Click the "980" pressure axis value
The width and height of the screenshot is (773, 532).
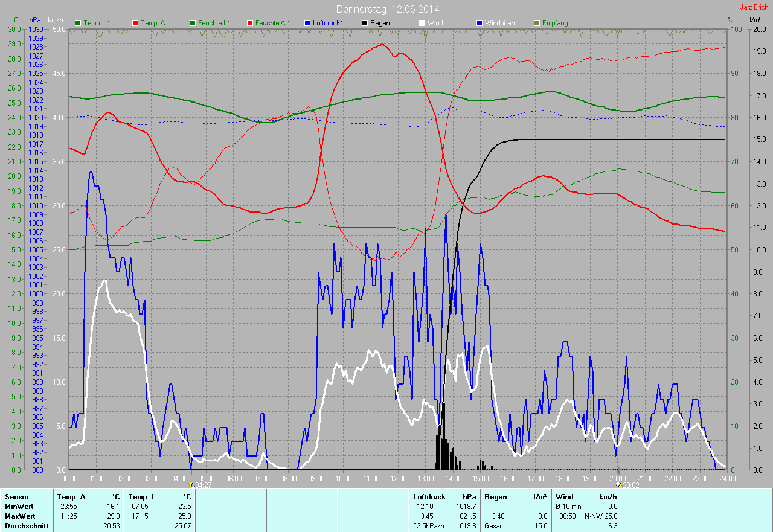[37, 470]
